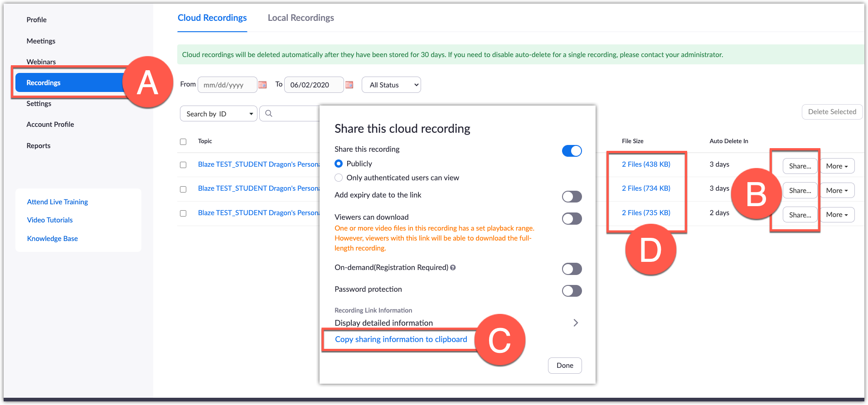
Task: Click the search magnifier icon
Action: (x=269, y=114)
